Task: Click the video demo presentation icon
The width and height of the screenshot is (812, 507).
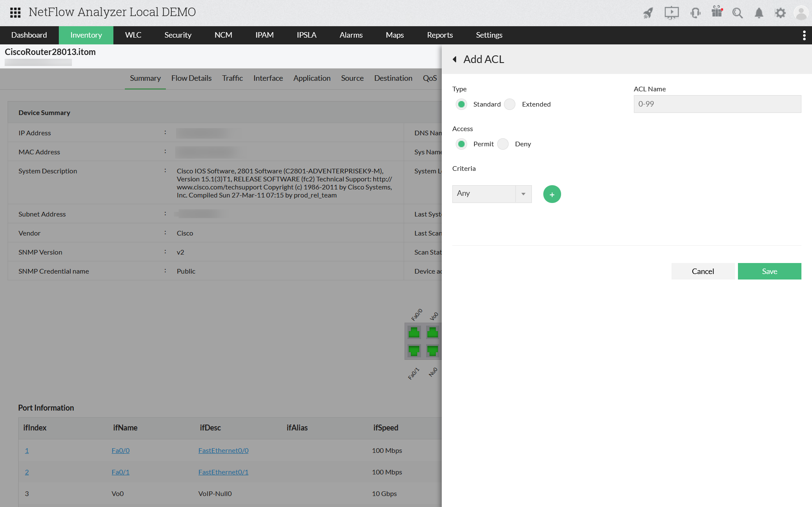Action: coord(671,13)
